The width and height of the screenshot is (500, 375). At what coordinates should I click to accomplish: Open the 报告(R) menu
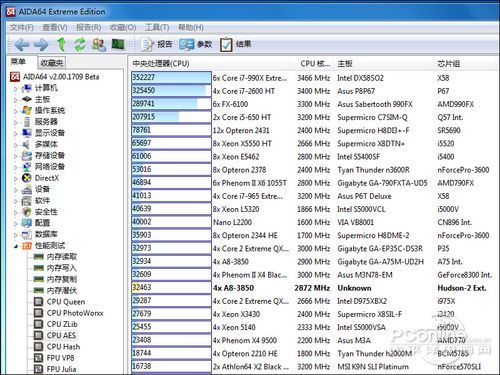88,27
